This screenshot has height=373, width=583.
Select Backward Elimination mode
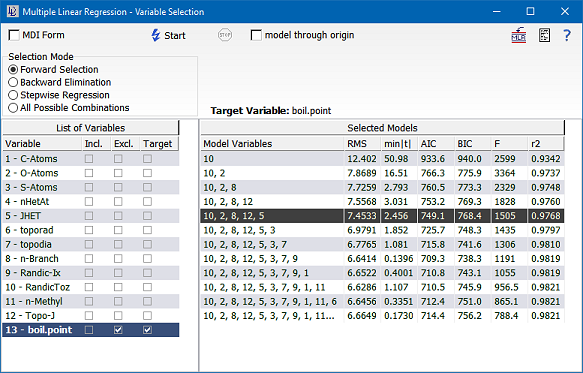[13, 82]
